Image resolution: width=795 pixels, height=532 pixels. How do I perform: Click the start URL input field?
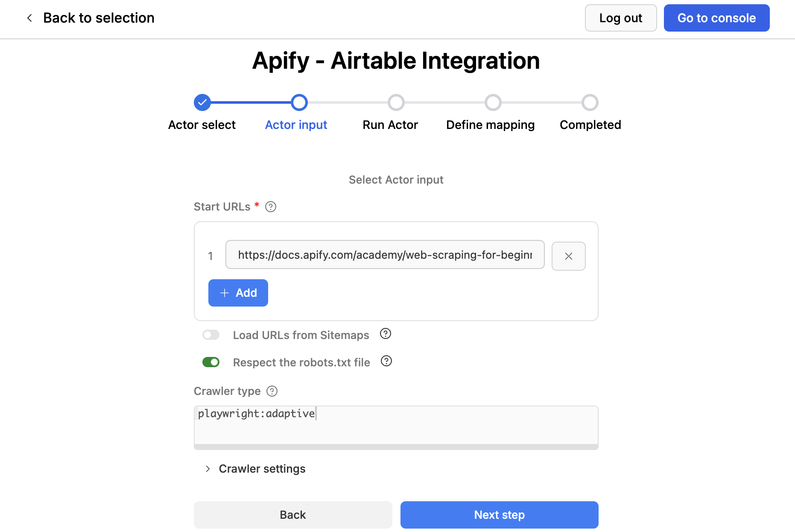pyautogui.click(x=384, y=254)
